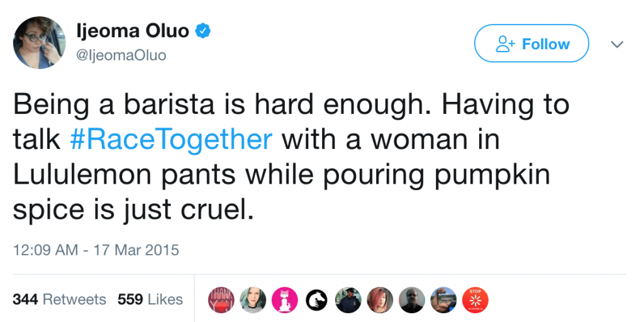Open the teal-haired liker's avatar

point(253,299)
